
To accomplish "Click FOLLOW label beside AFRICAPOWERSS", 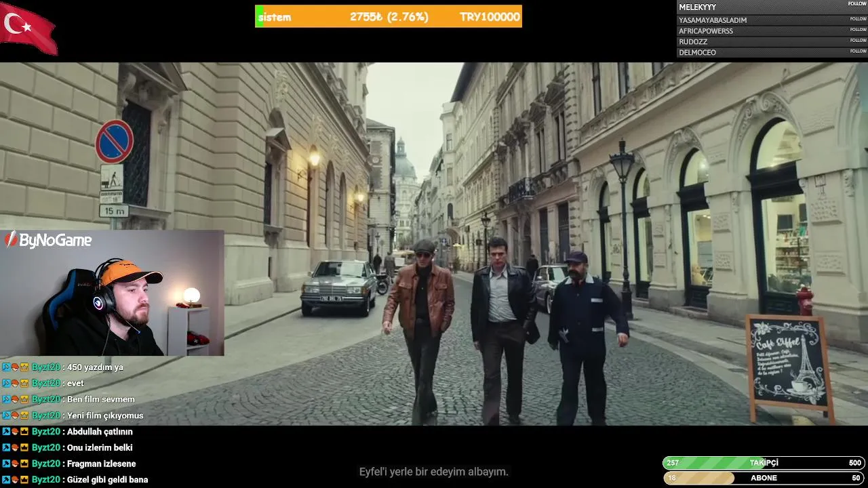I will tap(858, 30).
